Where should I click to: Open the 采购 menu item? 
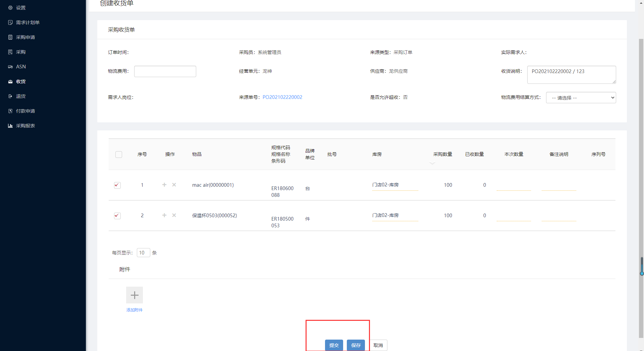(21, 52)
